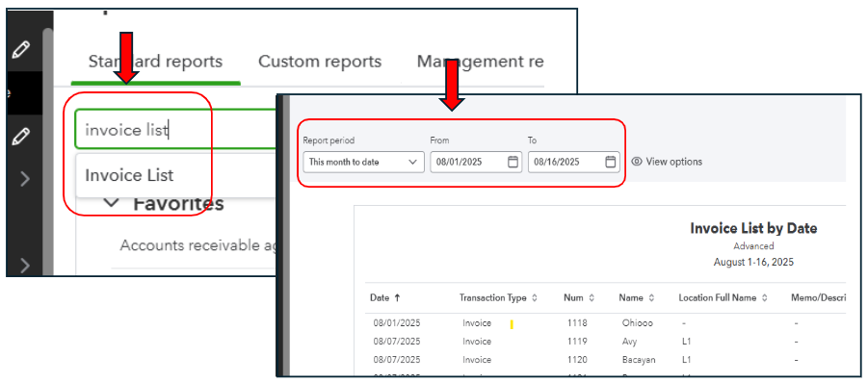
Task: Open the From date calendar picker icon
Action: coord(513,162)
